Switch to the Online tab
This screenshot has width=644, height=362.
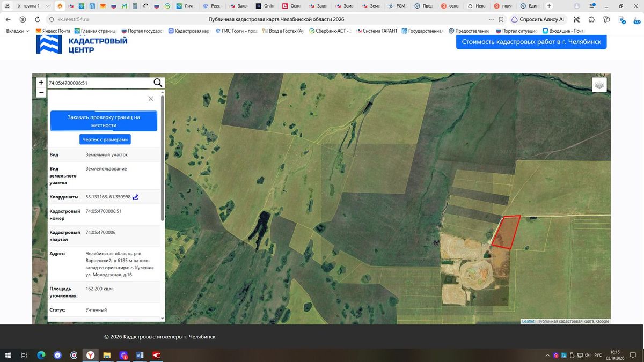(265, 6)
